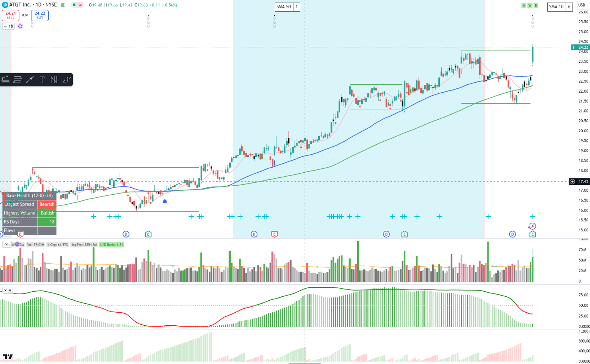Click the red Bearish cell
Viewport: 590px width, 364px height.
(47, 204)
